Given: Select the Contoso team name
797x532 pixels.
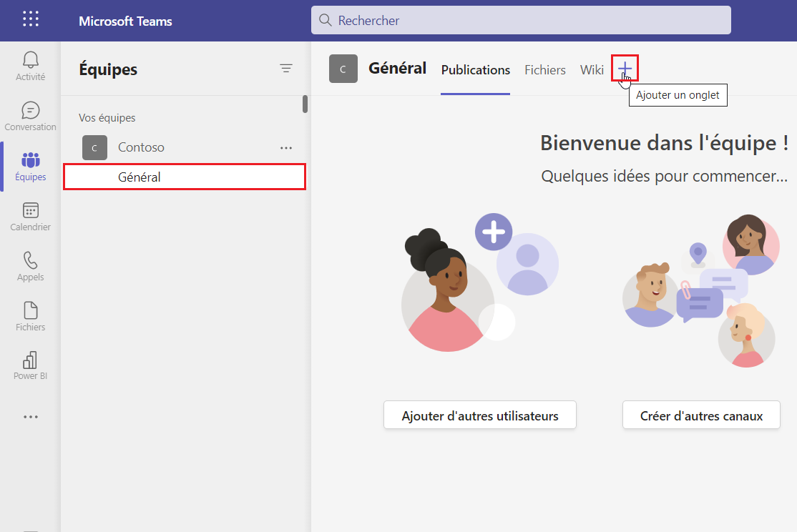Looking at the screenshot, I should pyautogui.click(x=142, y=147).
